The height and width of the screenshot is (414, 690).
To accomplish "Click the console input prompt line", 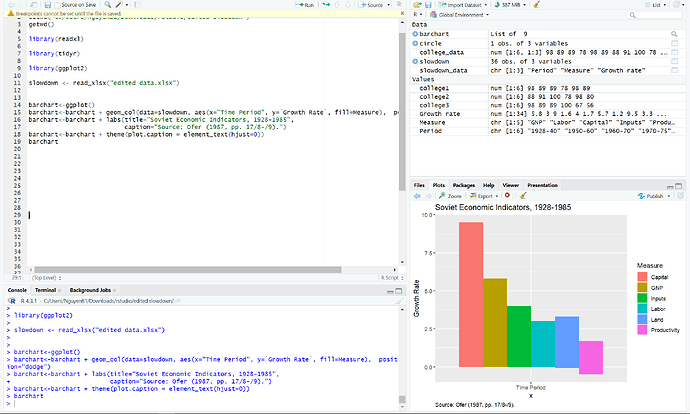I will (202, 403).
